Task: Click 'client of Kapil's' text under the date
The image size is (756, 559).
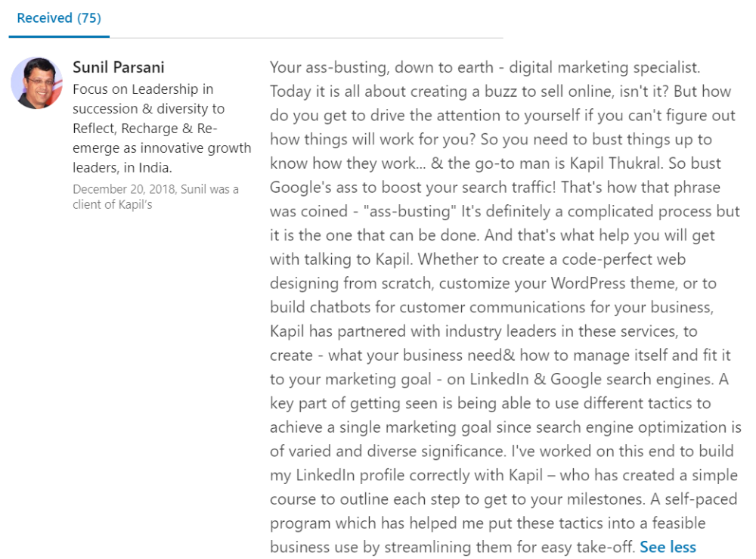Action: click(113, 204)
